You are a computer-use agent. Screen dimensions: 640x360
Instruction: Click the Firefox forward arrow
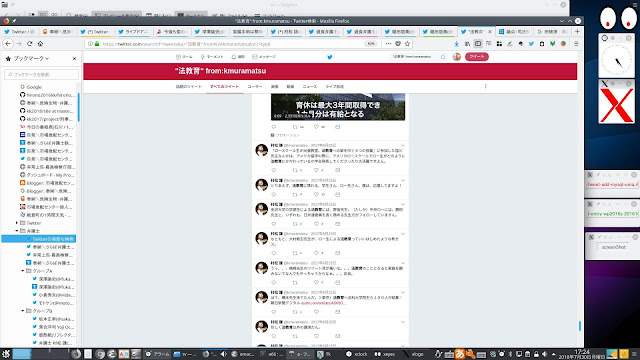tap(19, 44)
